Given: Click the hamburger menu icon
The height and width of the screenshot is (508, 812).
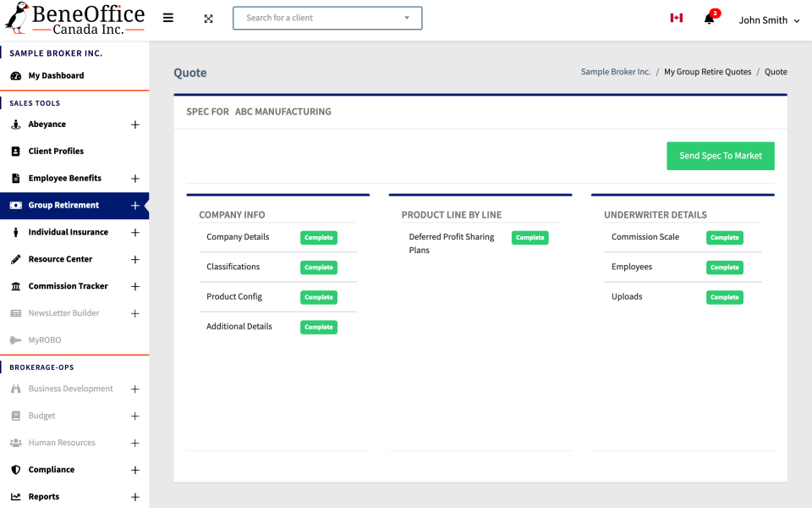Looking at the screenshot, I should pyautogui.click(x=167, y=17).
